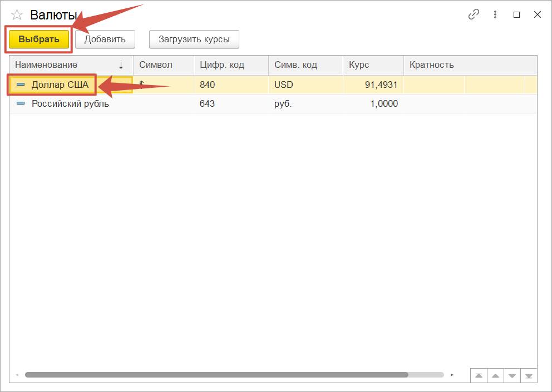Click the Симв. код column header

tap(295, 65)
